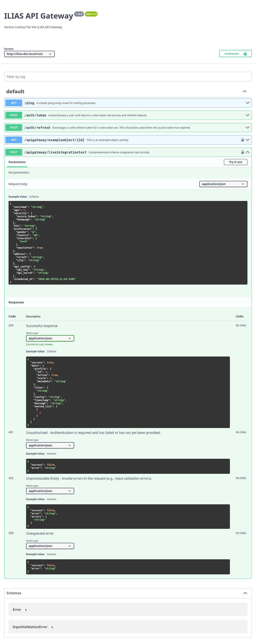The width and height of the screenshot is (256, 644).
Task: Select request body Example Value tab
Action: [x=18, y=197]
